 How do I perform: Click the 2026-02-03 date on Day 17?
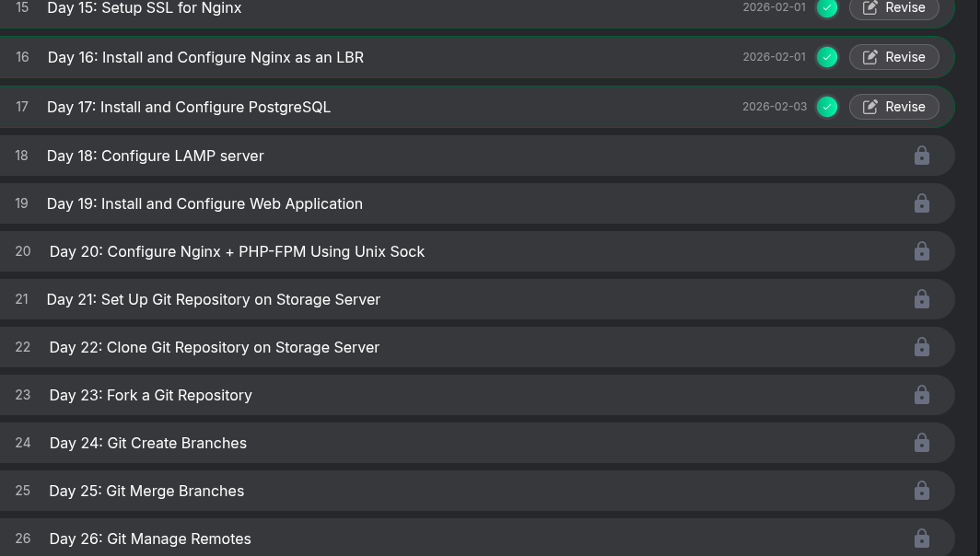point(774,107)
